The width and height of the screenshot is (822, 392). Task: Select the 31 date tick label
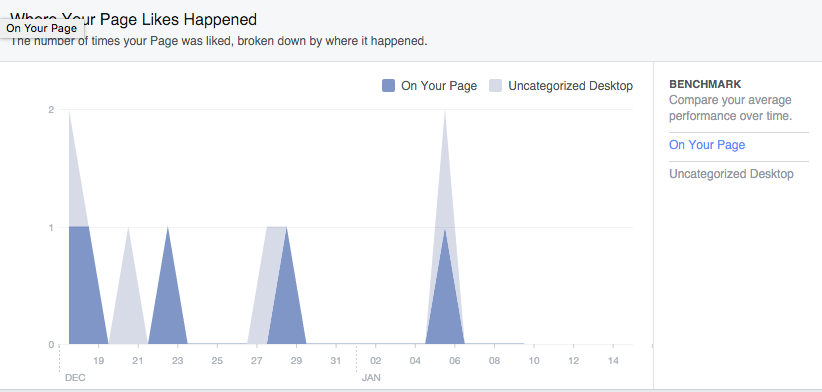336,361
